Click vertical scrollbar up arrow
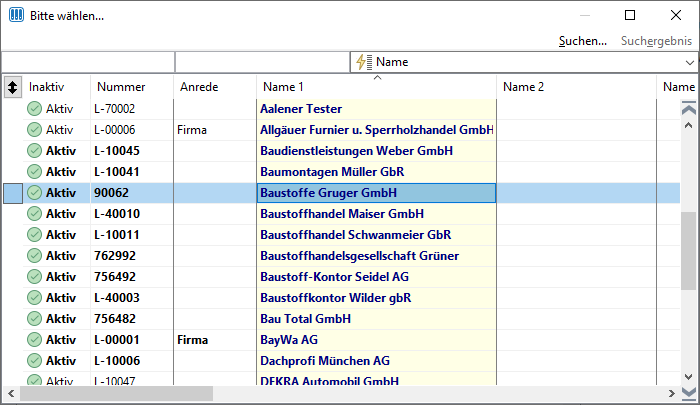This screenshot has width=700, height=405. (689, 126)
